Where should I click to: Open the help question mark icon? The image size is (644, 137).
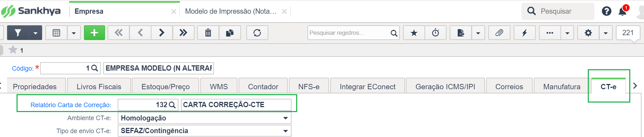click(x=606, y=11)
